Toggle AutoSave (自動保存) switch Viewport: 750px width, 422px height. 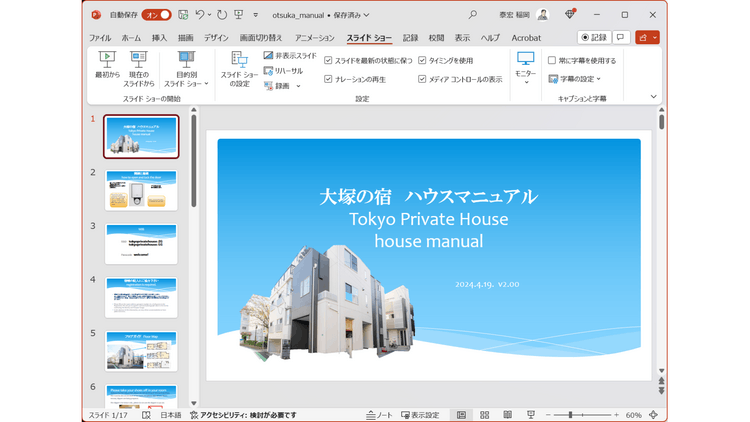click(x=156, y=15)
